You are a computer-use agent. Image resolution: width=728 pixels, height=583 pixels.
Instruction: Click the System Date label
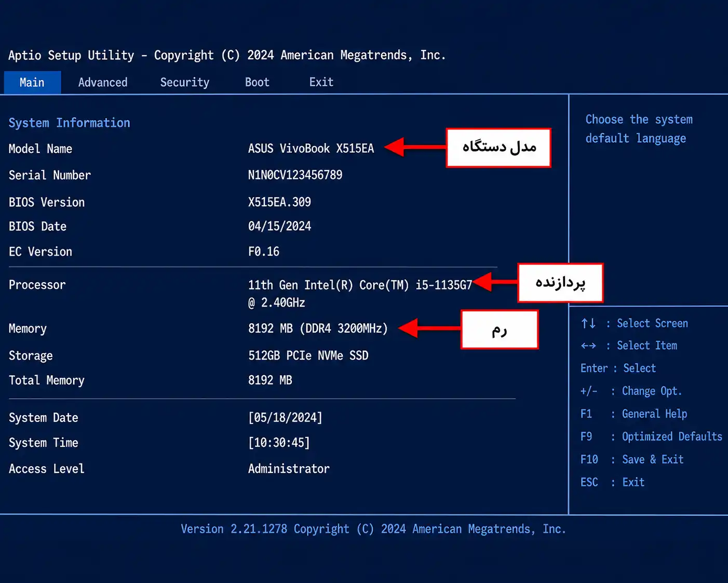[x=44, y=418]
